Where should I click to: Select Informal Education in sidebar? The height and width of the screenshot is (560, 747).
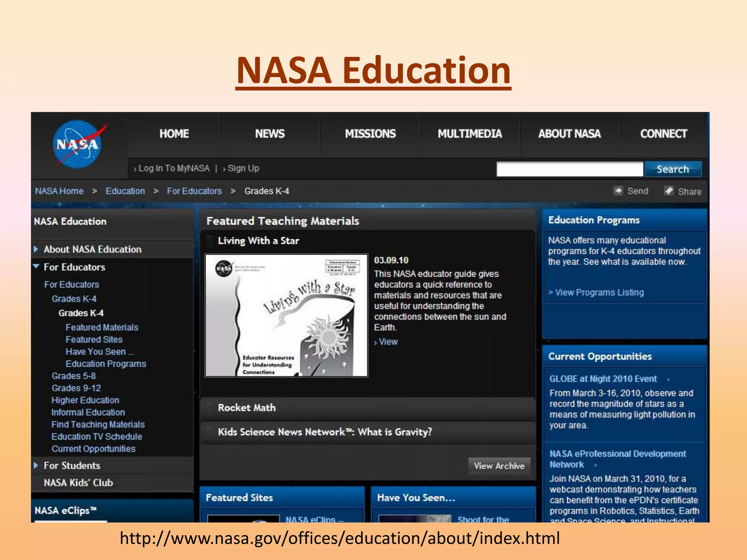(x=88, y=412)
